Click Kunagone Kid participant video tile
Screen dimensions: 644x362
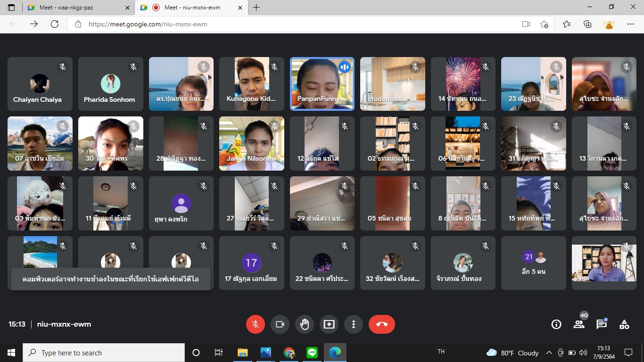click(x=252, y=84)
